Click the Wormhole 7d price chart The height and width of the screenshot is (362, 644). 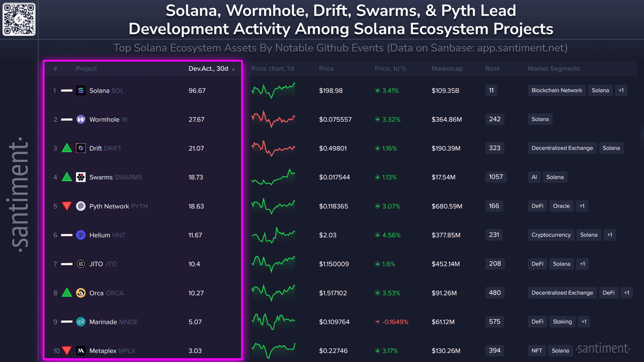(x=273, y=119)
